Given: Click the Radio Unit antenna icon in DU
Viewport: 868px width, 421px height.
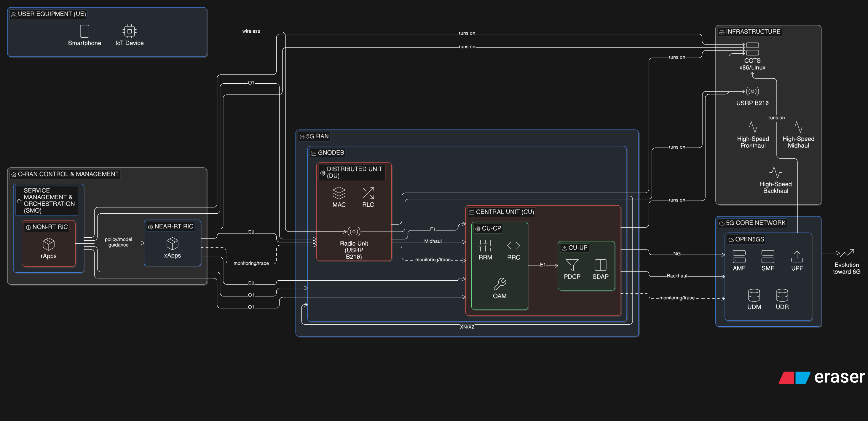Looking at the screenshot, I should (x=354, y=231).
